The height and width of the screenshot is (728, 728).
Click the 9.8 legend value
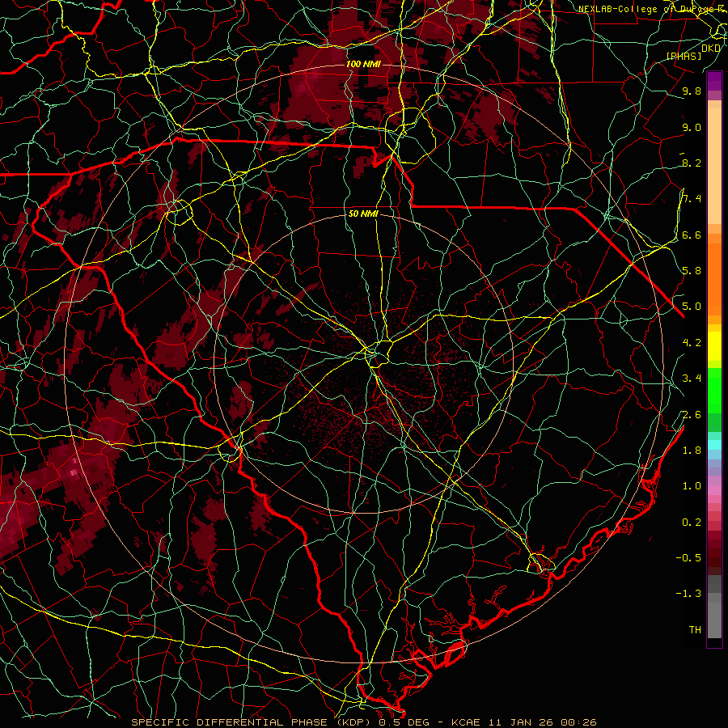click(x=692, y=91)
